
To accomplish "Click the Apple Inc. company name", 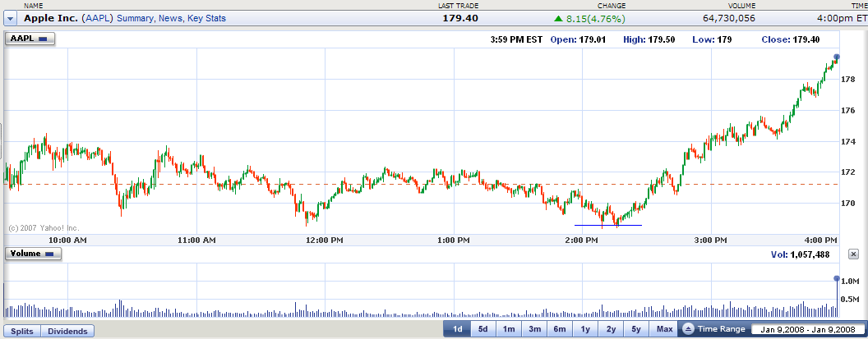I will click(50, 18).
